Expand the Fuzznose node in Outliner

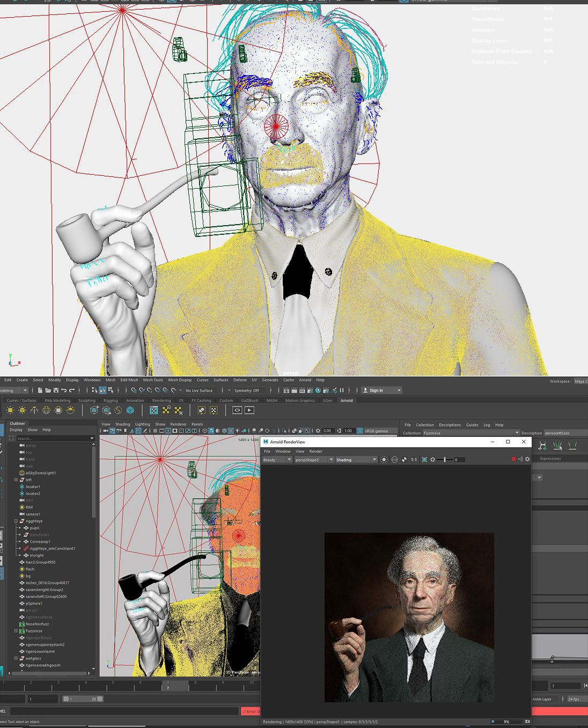point(16,631)
